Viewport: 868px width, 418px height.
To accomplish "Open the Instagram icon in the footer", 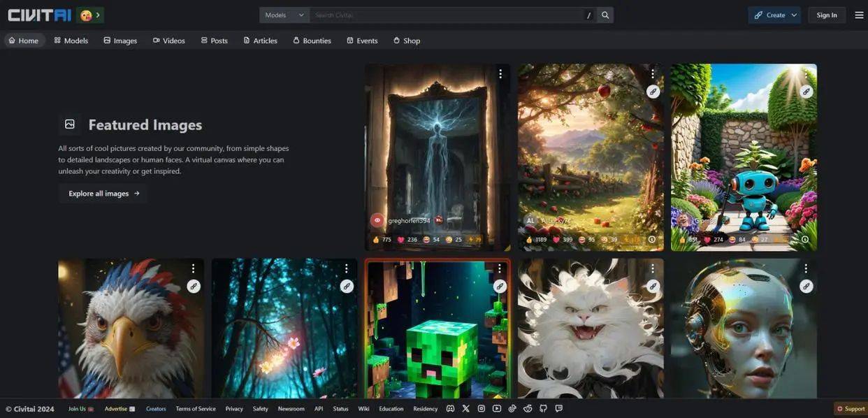I will [x=482, y=408].
